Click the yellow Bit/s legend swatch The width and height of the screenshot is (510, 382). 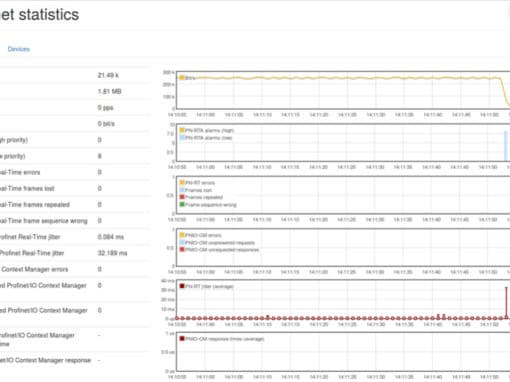[182, 78]
